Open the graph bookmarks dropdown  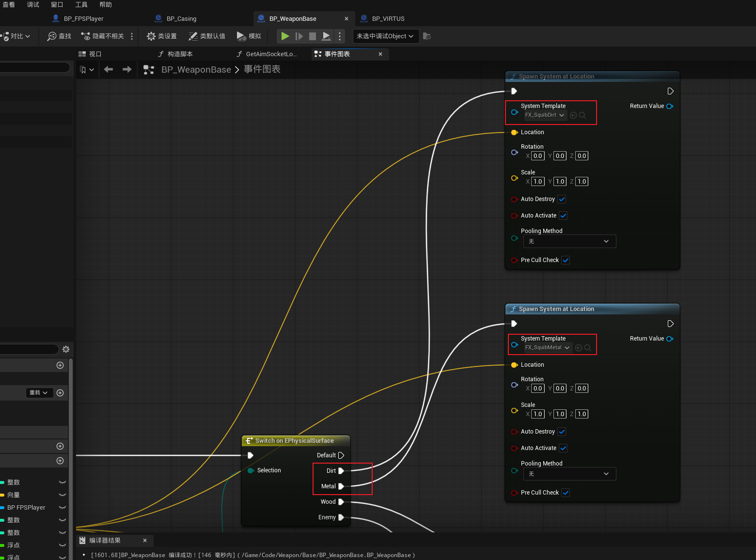click(x=87, y=70)
